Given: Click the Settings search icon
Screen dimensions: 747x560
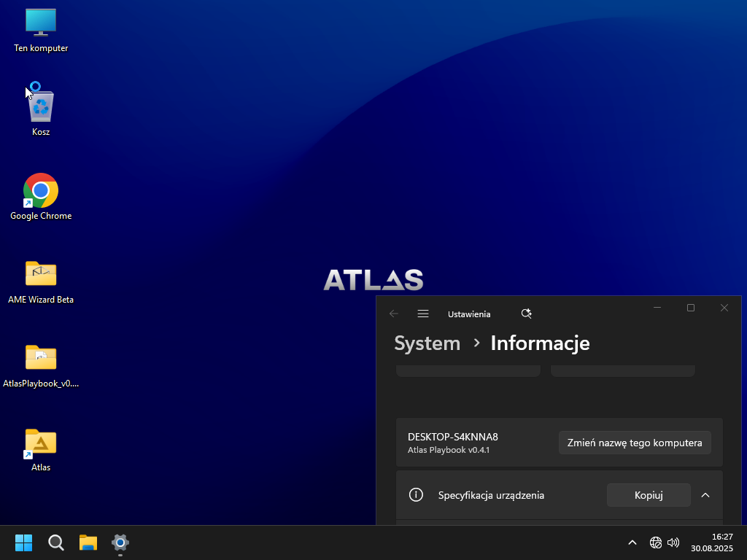Looking at the screenshot, I should click(x=526, y=314).
